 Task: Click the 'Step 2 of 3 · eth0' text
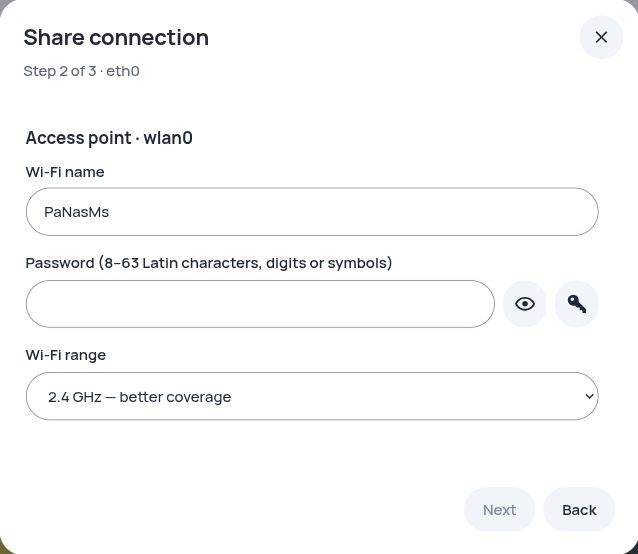(x=81, y=71)
